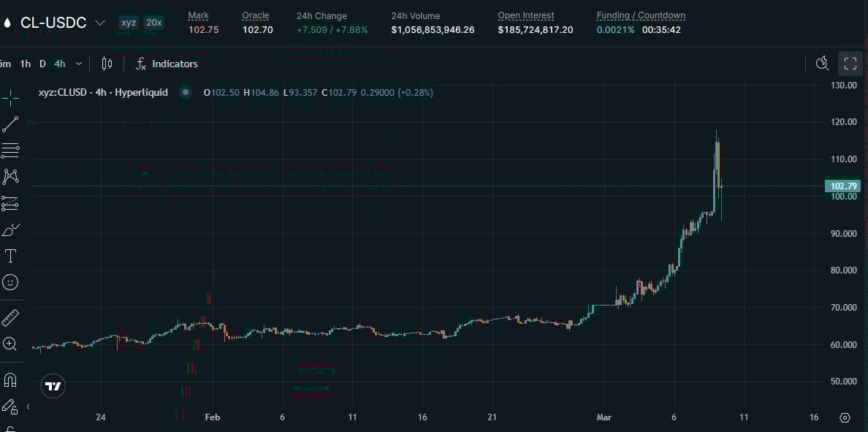Open the candlestick chart type selector
The width and height of the screenshot is (868, 432).
tap(107, 64)
